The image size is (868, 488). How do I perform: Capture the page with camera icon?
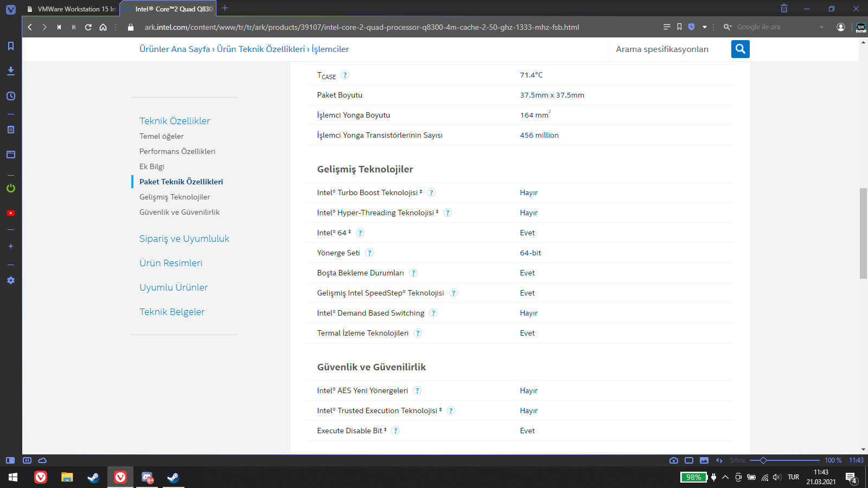pyautogui.click(x=674, y=460)
